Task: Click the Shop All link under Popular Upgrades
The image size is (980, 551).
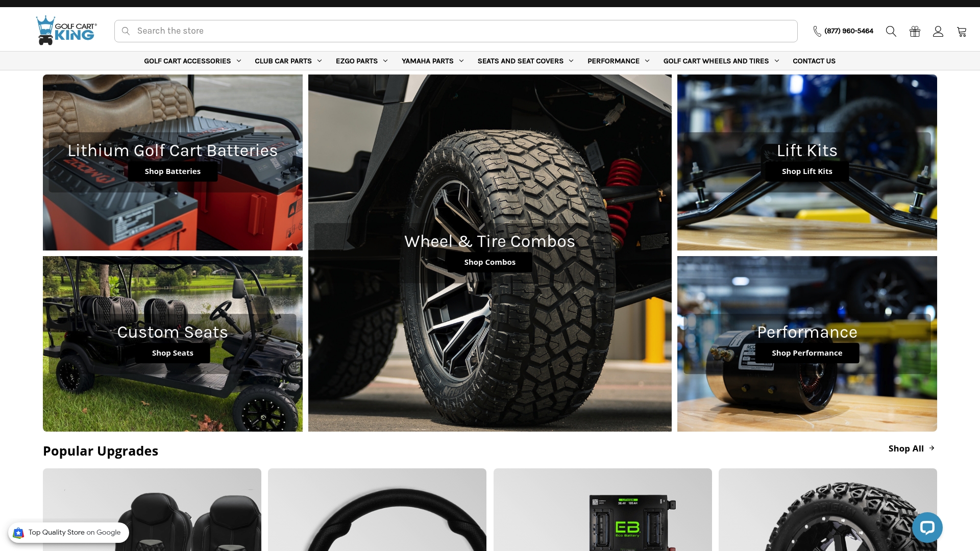Action: click(x=906, y=448)
